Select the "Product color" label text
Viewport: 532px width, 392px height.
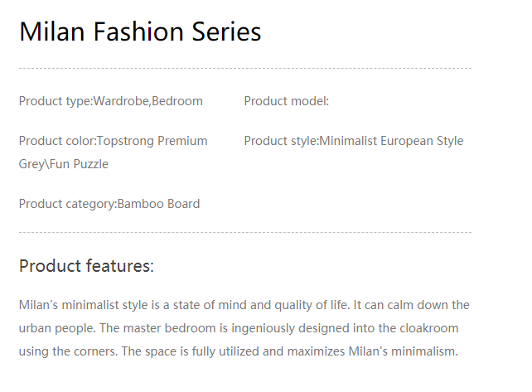pos(56,141)
